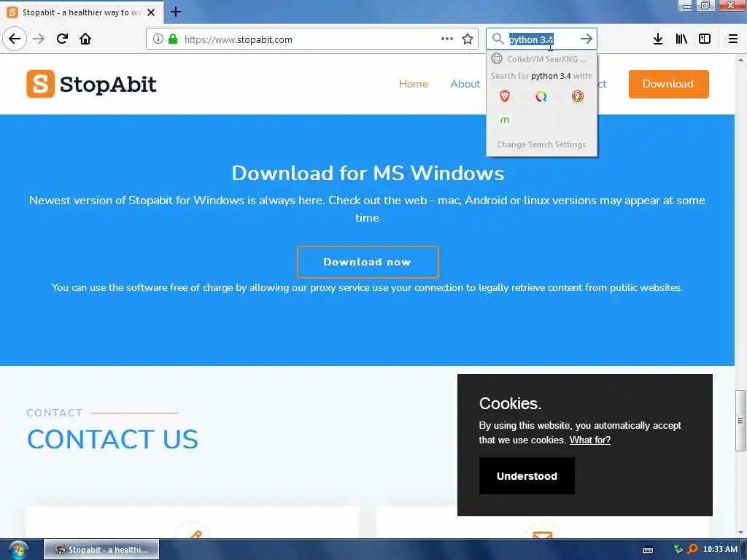Open the About navigation link
Image resolution: width=747 pixels, height=560 pixels.
tap(465, 84)
